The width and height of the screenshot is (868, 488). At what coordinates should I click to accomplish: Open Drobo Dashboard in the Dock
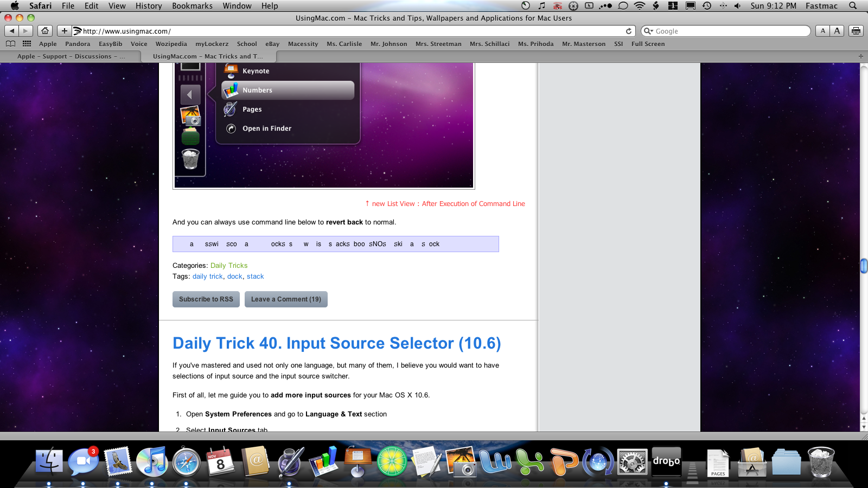click(666, 462)
